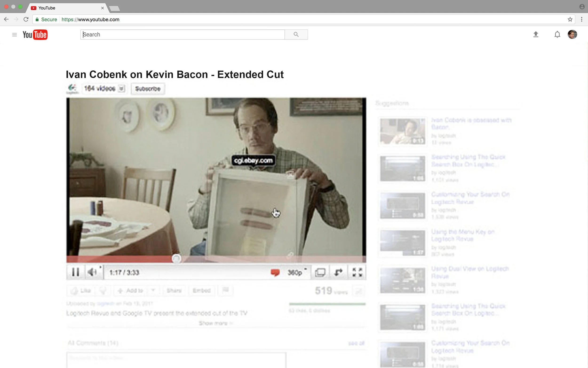Pop out video into new window

[320, 272]
